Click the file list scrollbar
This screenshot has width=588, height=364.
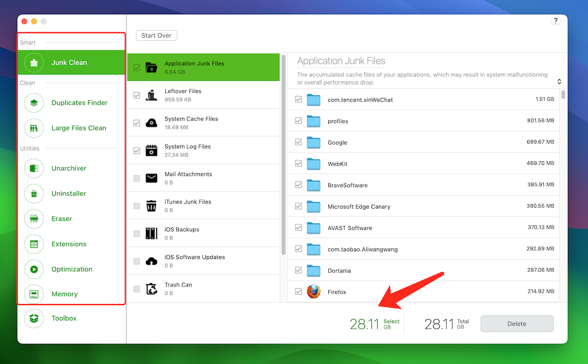tap(563, 95)
